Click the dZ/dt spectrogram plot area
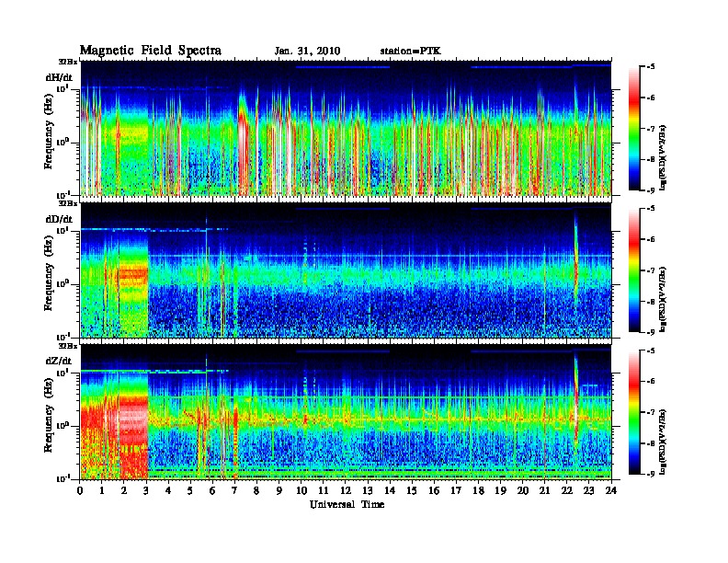Viewport: 728px width, 563px height. [346, 412]
